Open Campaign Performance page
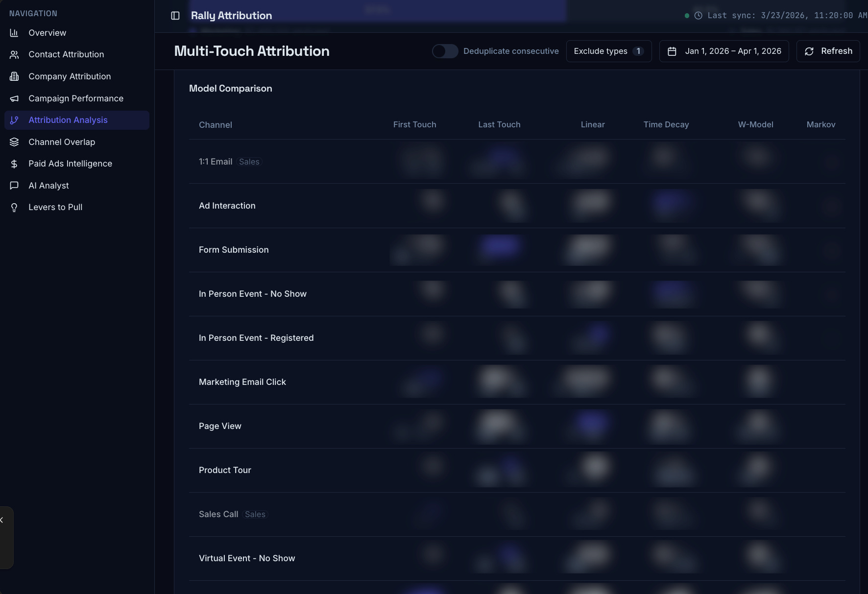The height and width of the screenshot is (594, 868). [77, 98]
